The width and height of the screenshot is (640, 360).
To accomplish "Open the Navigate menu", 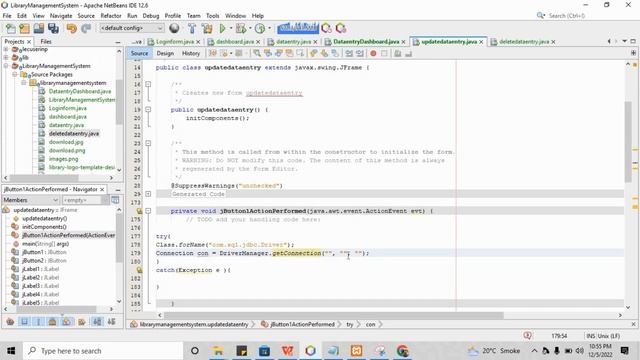I will (61, 16).
